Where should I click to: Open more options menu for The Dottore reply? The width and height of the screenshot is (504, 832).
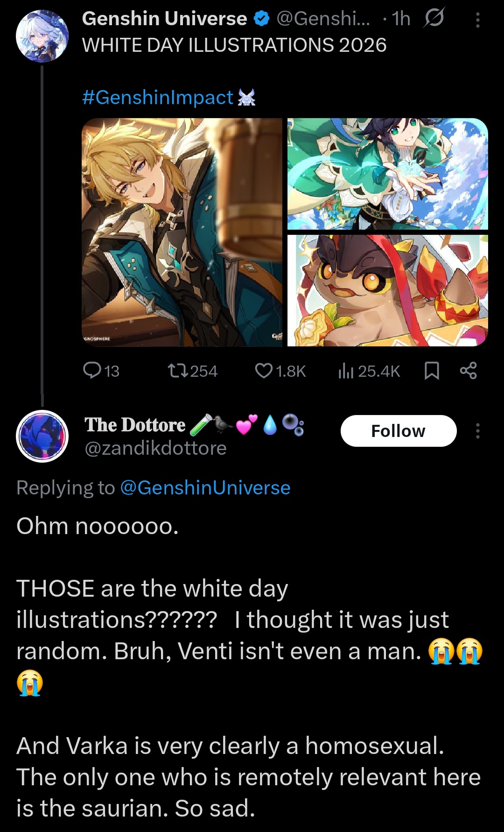click(477, 431)
